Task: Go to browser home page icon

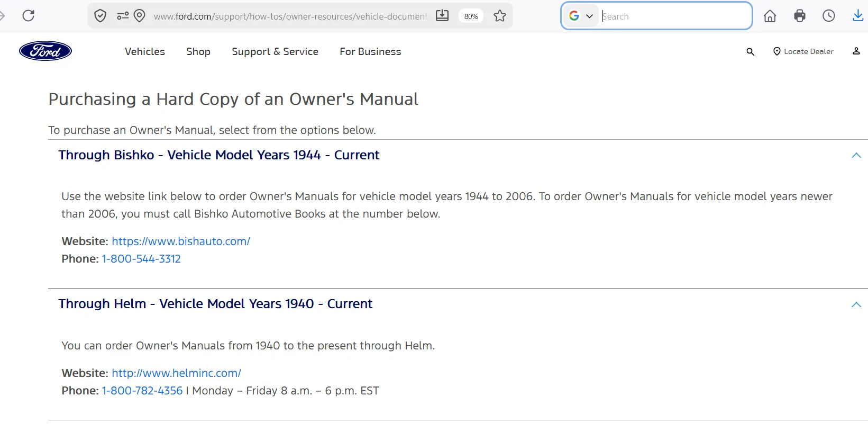Action: coord(770,16)
